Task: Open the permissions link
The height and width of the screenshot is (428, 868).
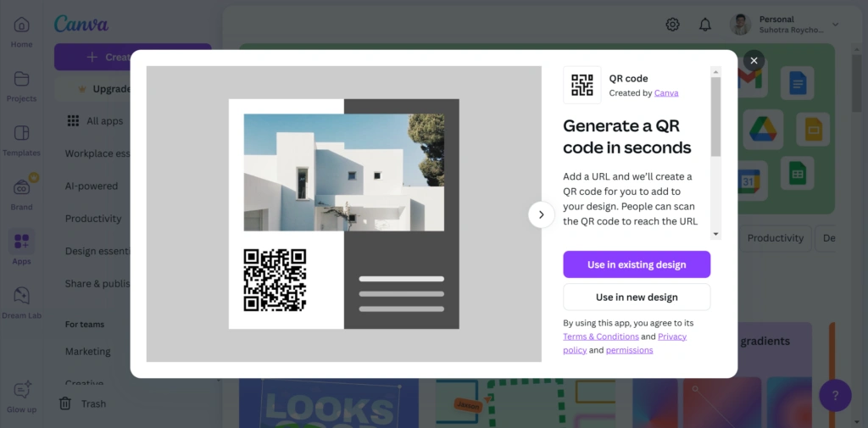Action: tap(630, 350)
